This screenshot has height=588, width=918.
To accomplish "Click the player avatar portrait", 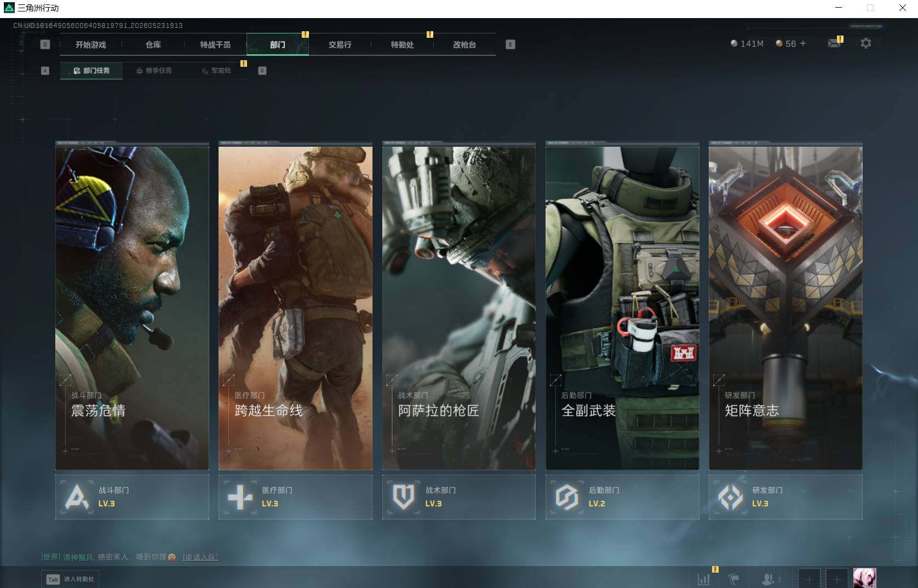I will pos(865,578).
